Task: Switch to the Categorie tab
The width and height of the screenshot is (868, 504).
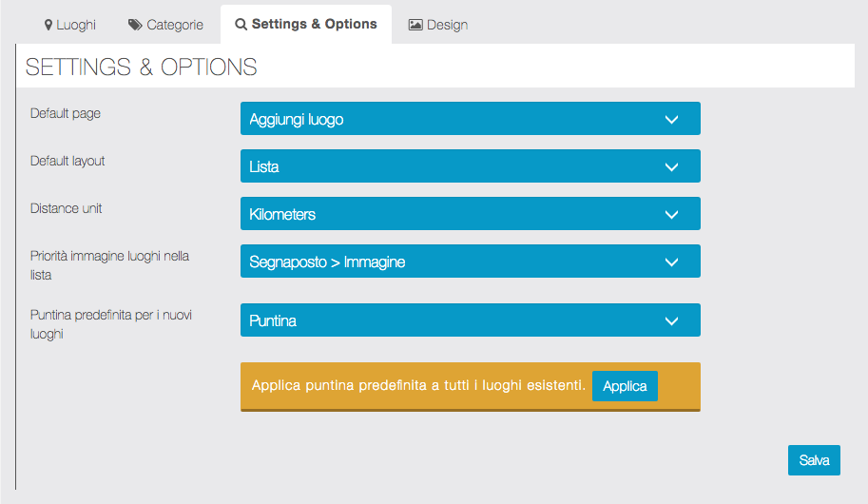Action: (166, 25)
